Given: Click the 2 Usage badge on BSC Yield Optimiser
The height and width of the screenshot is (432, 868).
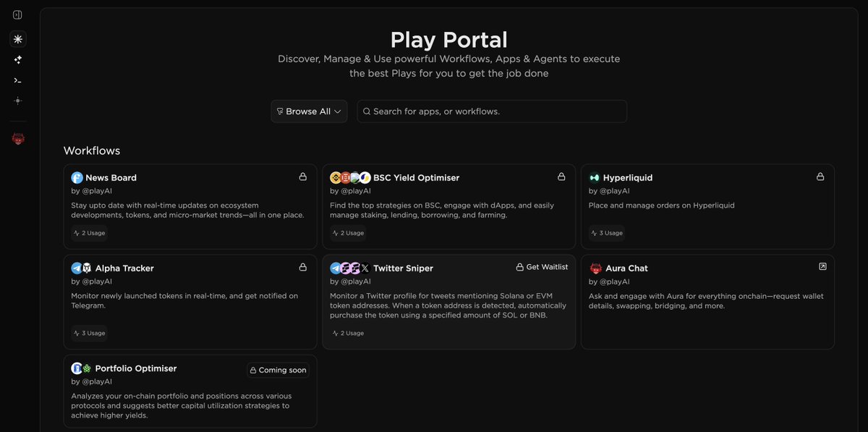Looking at the screenshot, I should click(x=348, y=233).
